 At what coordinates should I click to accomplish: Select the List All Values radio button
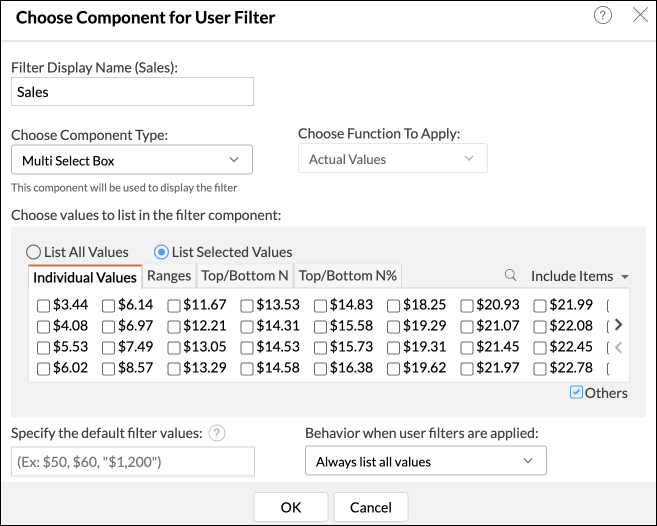click(34, 252)
